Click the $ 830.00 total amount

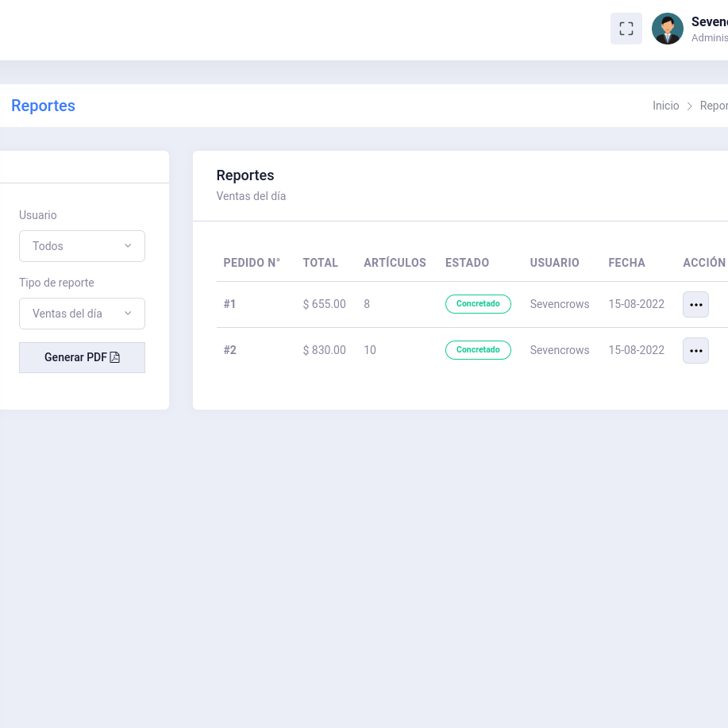coord(324,350)
